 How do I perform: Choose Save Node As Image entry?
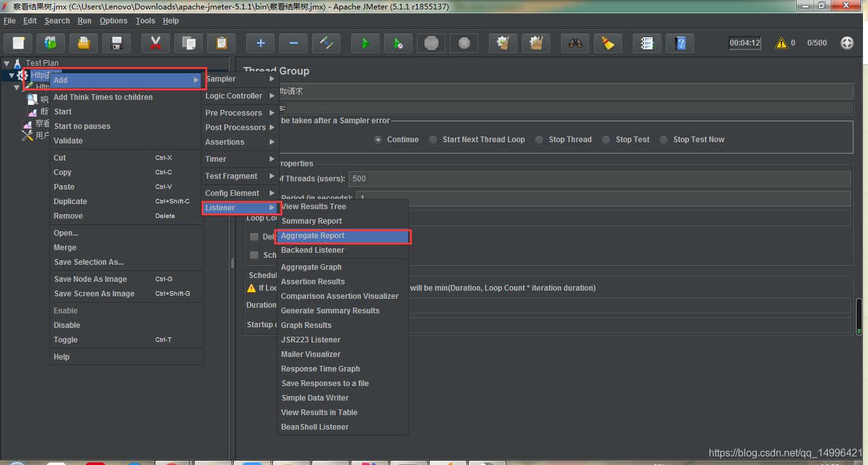click(x=126, y=279)
